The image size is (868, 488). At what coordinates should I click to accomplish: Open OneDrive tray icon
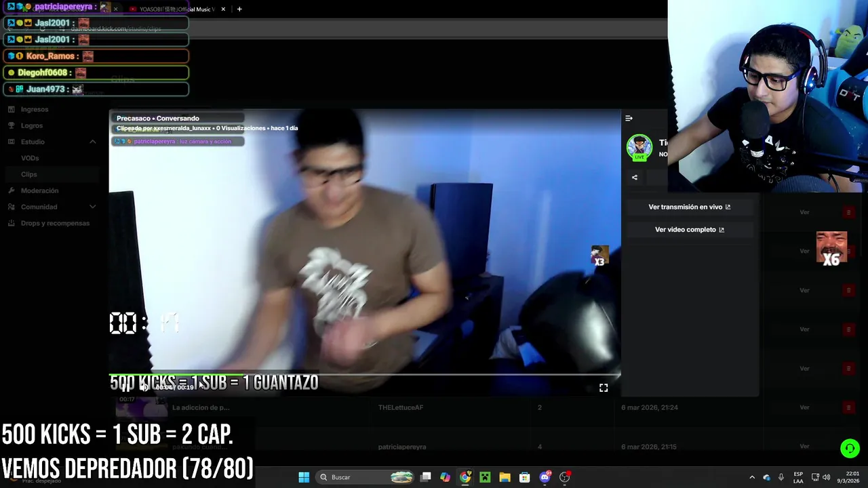coord(767,477)
